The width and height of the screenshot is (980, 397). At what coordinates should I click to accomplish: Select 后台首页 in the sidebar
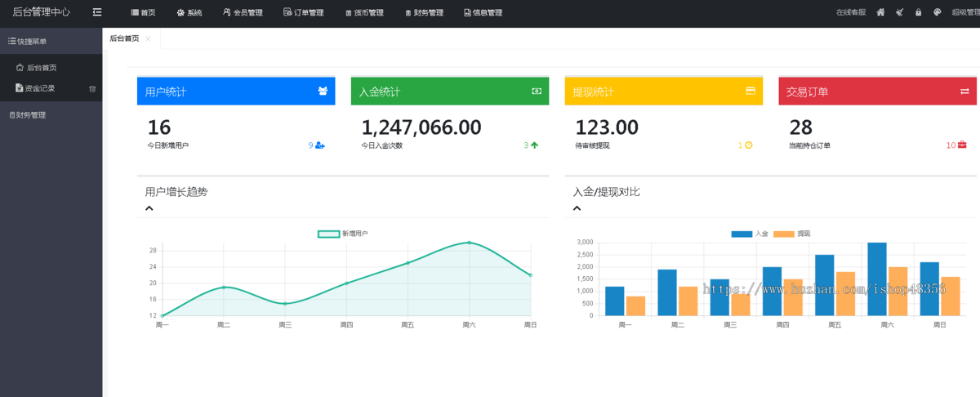(51, 68)
